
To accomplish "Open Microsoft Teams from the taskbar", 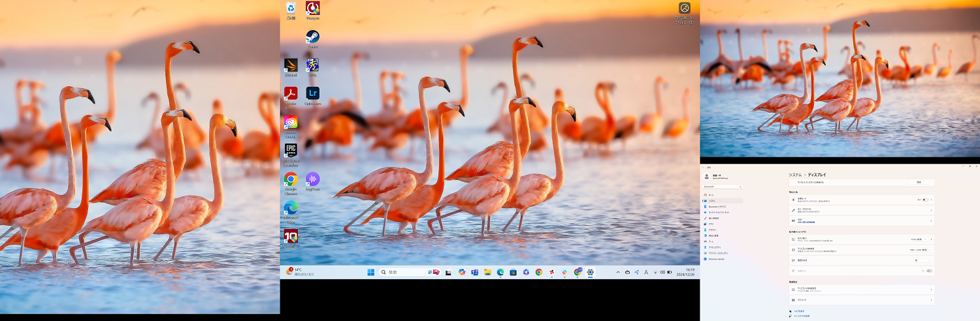I will coord(475,272).
